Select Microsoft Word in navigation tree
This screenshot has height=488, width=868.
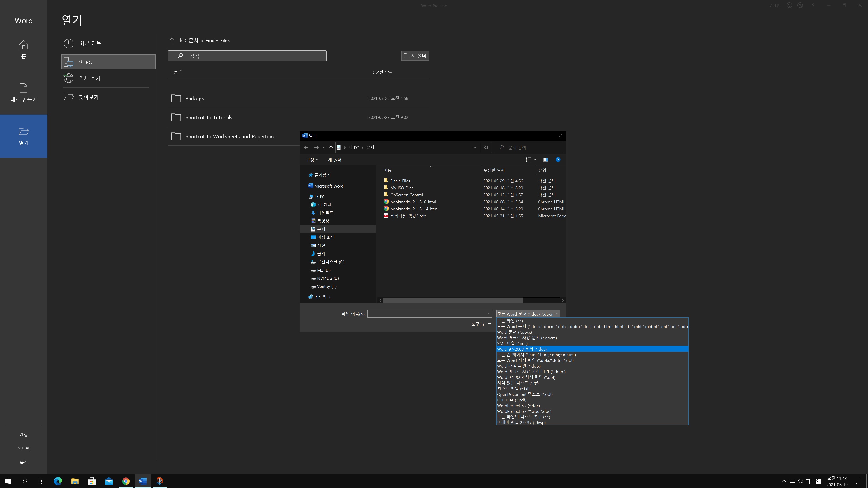[x=325, y=186]
